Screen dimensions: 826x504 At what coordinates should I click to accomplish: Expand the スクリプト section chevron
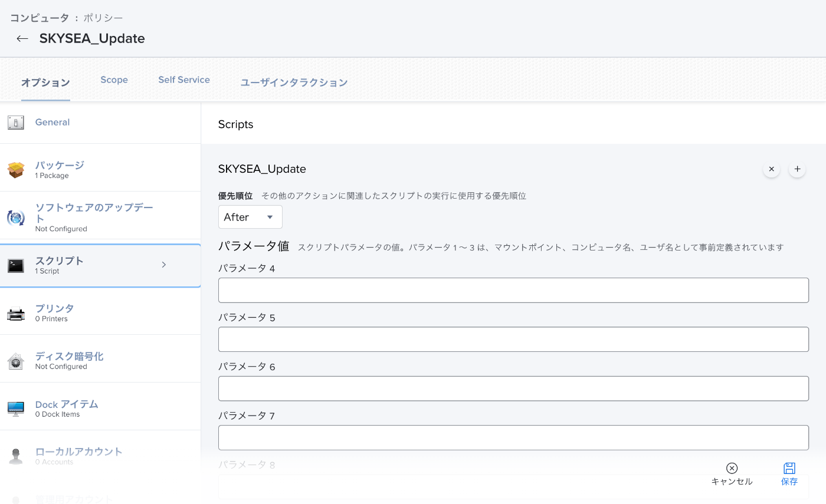(164, 265)
